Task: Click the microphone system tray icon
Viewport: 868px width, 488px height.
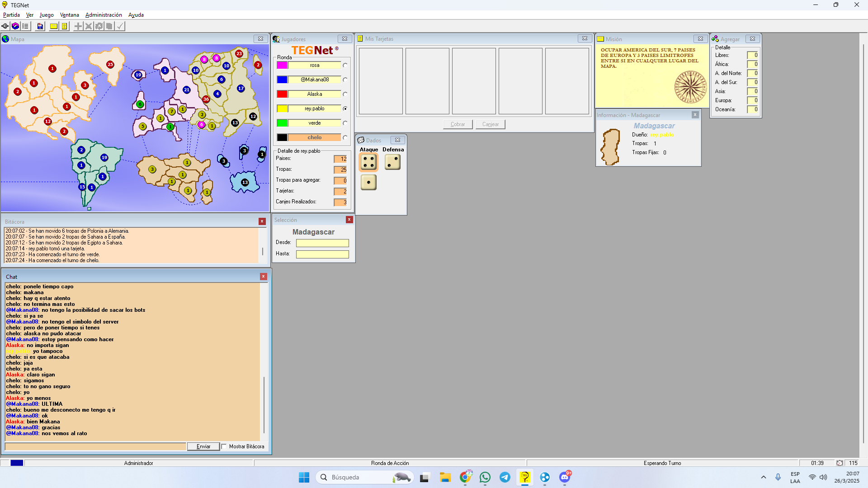Action: click(778, 477)
